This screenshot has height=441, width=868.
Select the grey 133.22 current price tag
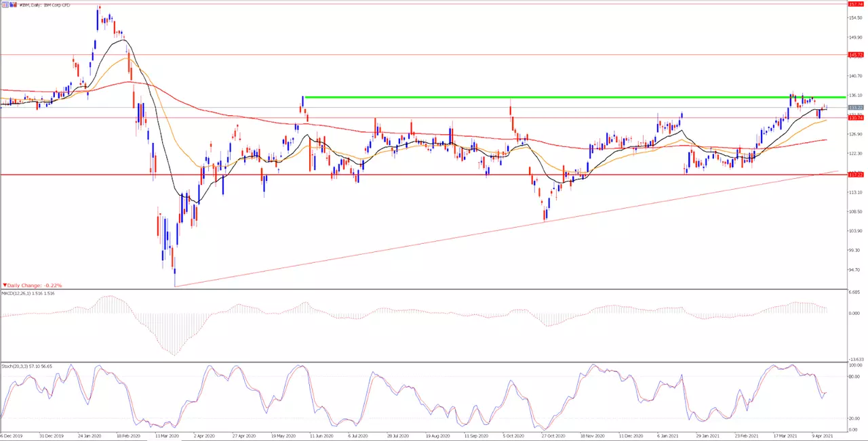coord(855,108)
